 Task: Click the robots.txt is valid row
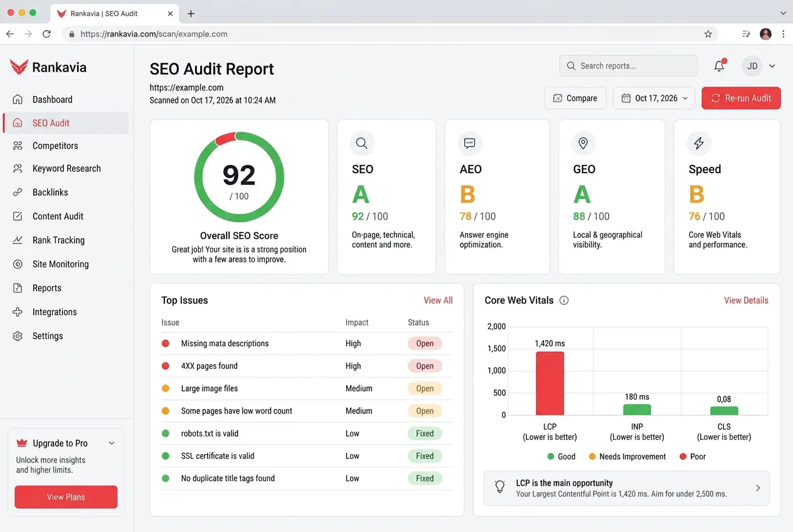click(307, 434)
